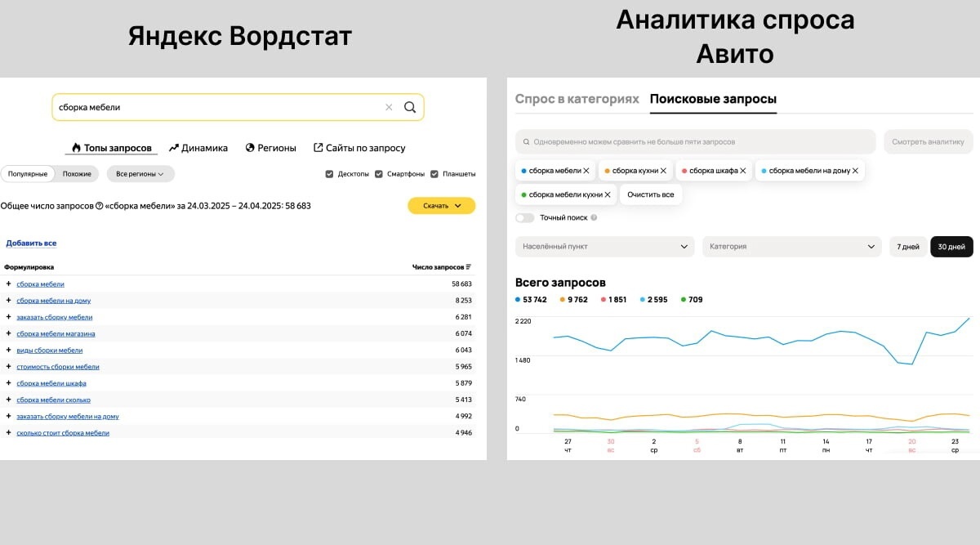The width and height of the screenshot is (980, 545).
Task: Click the green 709 legend entry
Action: click(x=692, y=300)
